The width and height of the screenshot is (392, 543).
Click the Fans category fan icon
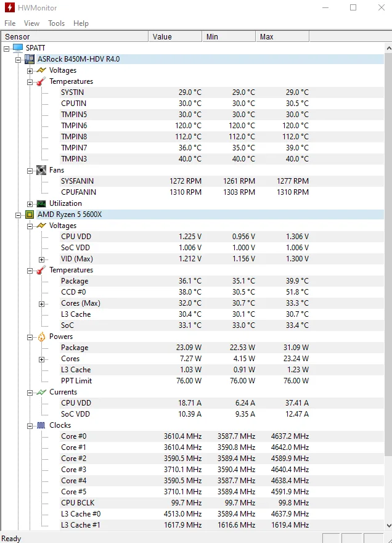point(41,170)
